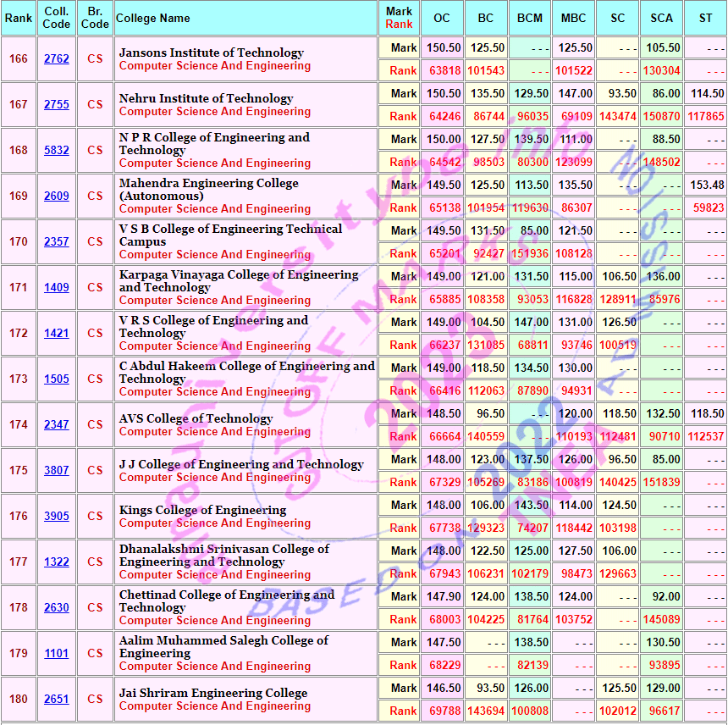Viewport: 728px width, 725px height.
Task: Open college code link 2755
Action: (x=57, y=104)
